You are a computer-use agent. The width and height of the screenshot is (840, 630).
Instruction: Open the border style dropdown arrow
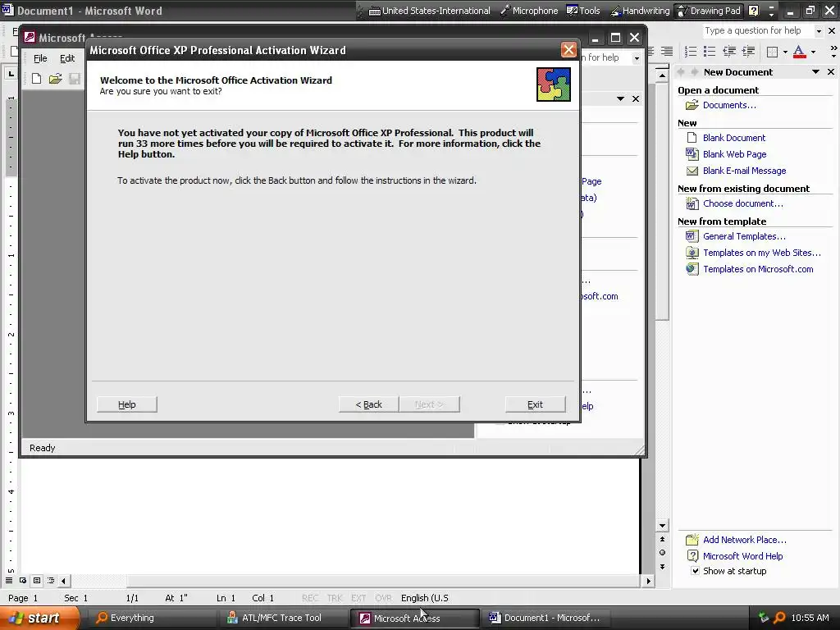[x=785, y=52]
